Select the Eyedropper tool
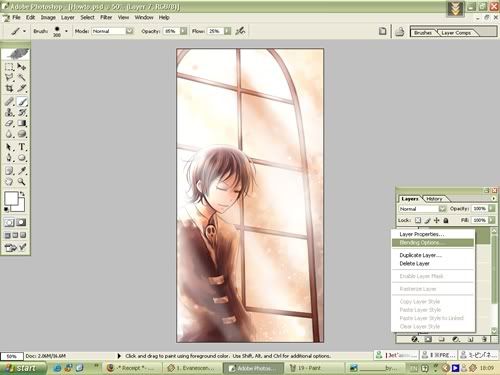Image resolution: width=500 pixels, height=375 pixels. [22, 171]
